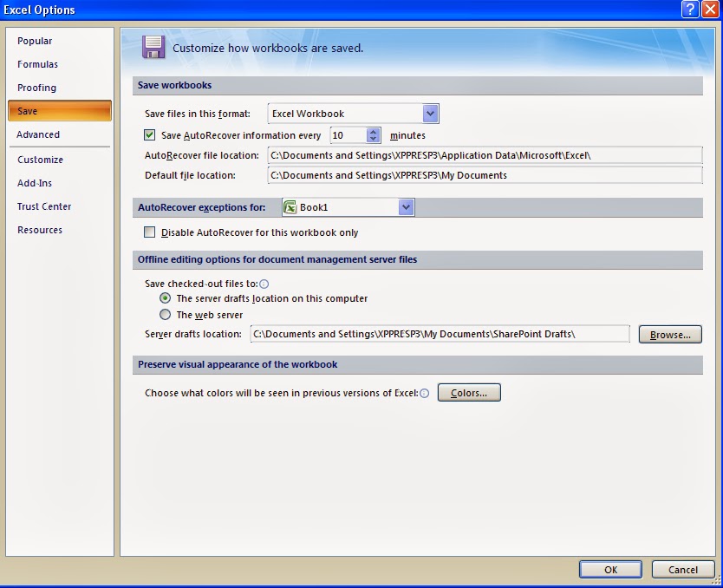
Task: Click the Server drafts location field
Action: click(440, 334)
